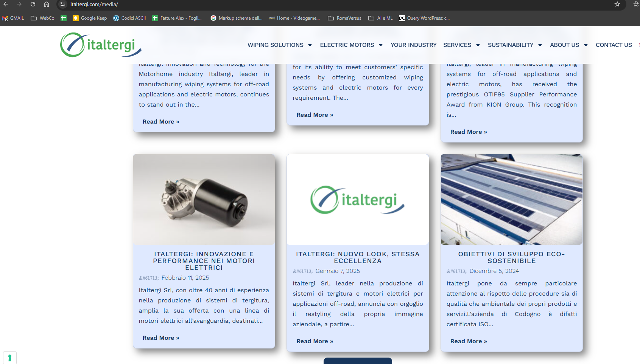Open the green sheets bookmark icon
Image resolution: width=640 pixels, height=364 pixels.
64,18
